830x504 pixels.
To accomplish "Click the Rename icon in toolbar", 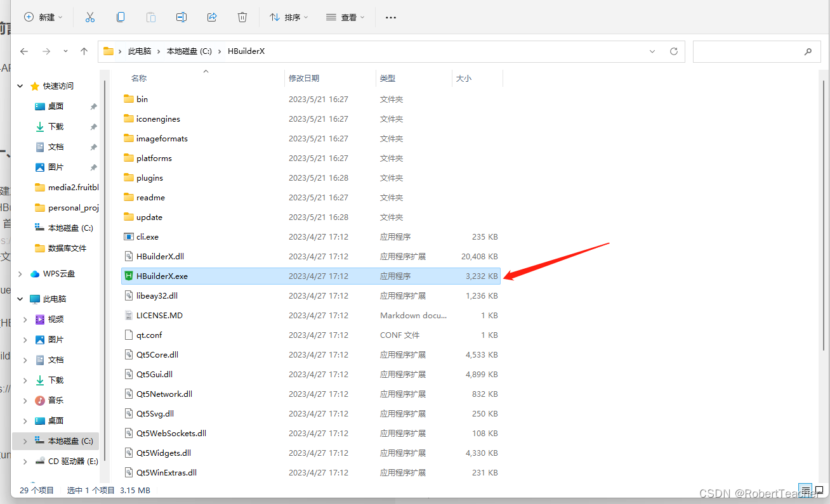I will coord(181,17).
